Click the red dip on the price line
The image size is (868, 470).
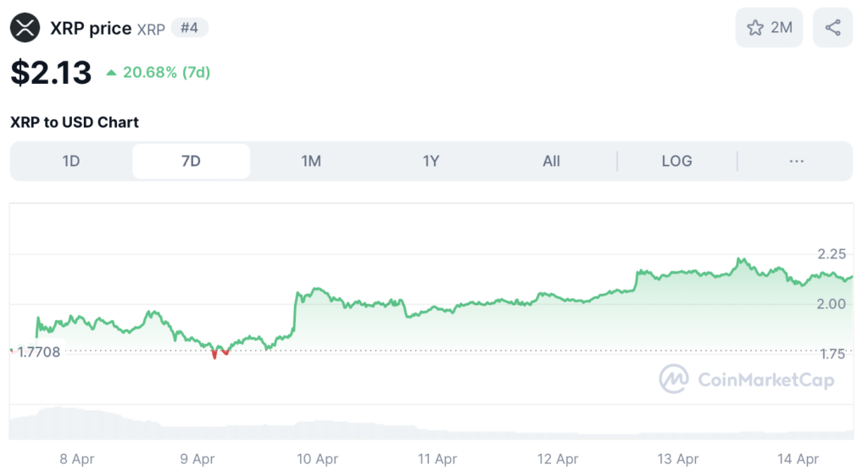[214, 354]
